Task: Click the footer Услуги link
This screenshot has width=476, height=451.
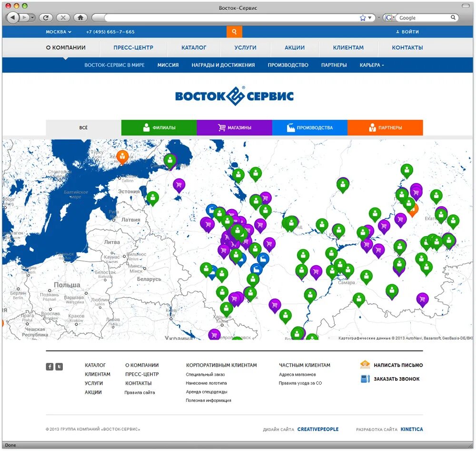Action: 93,383
